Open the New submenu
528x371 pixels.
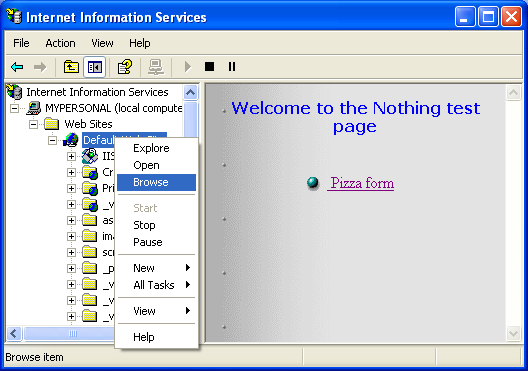pyautogui.click(x=156, y=268)
